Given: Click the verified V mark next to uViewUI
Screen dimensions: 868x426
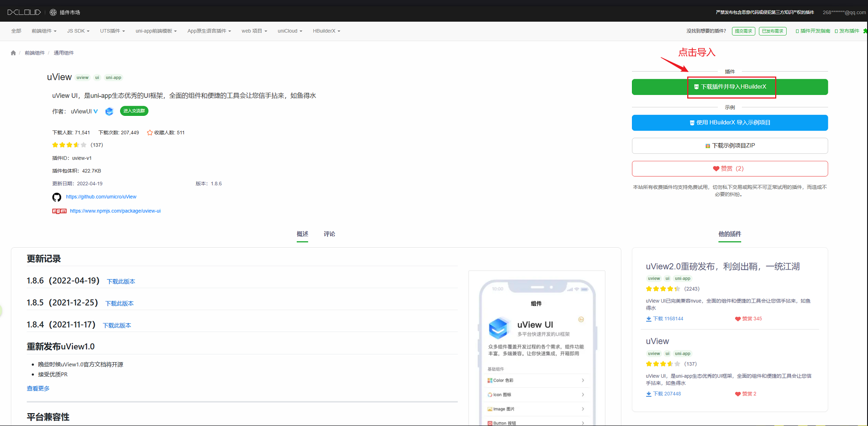Looking at the screenshot, I should 95,111.
